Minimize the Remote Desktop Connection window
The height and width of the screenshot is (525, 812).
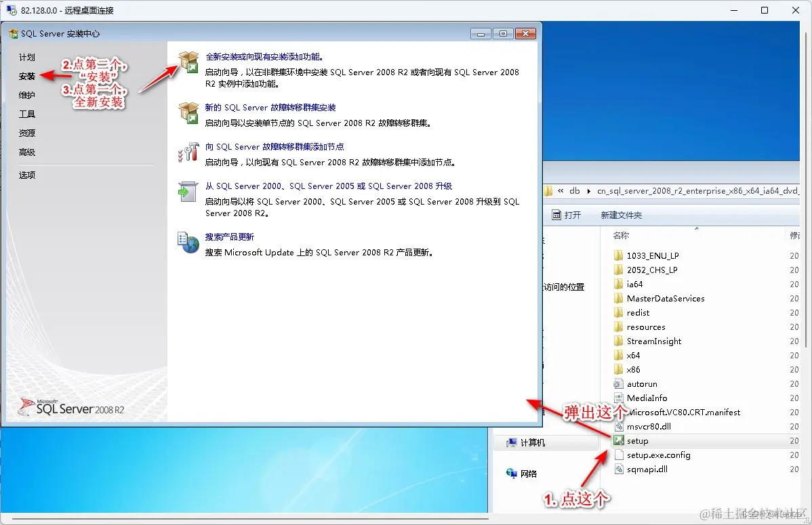point(734,10)
